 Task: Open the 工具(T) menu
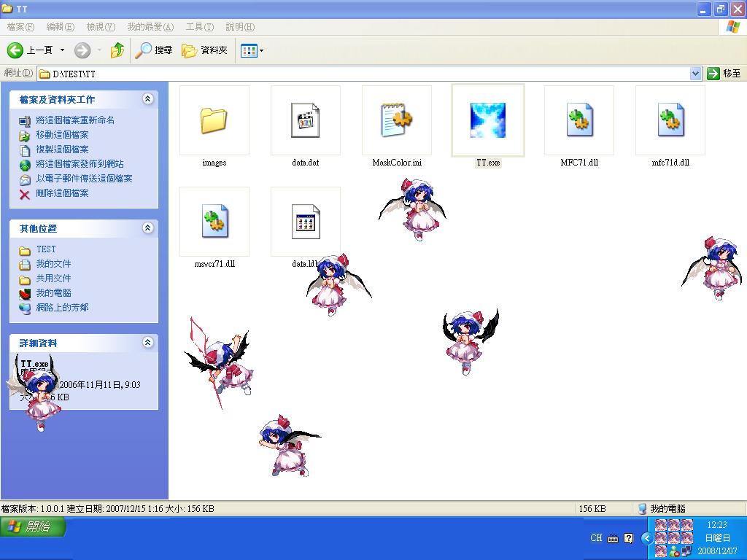tap(199, 27)
